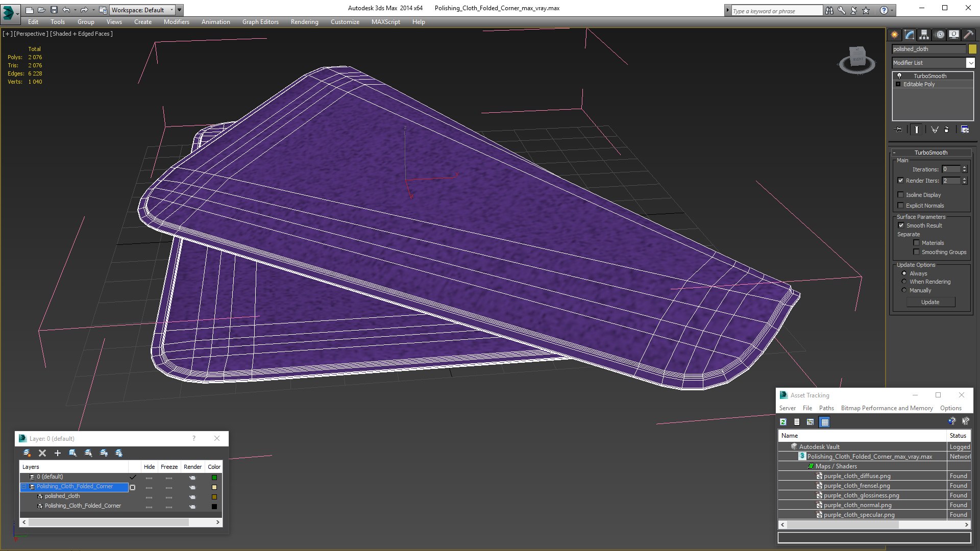Open the Graph Editors menu
This screenshot has height=551, width=980.
pos(260,22)
